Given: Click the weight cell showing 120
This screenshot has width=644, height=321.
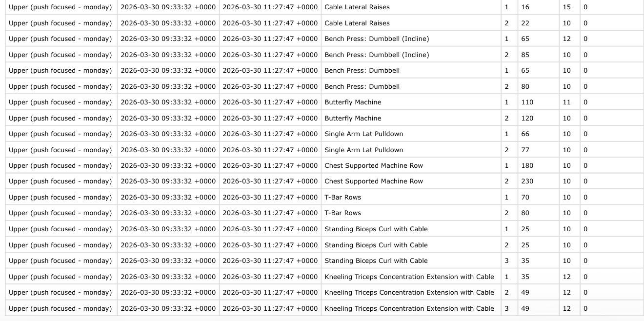Looking at the screenshot, I should point(527,118).
